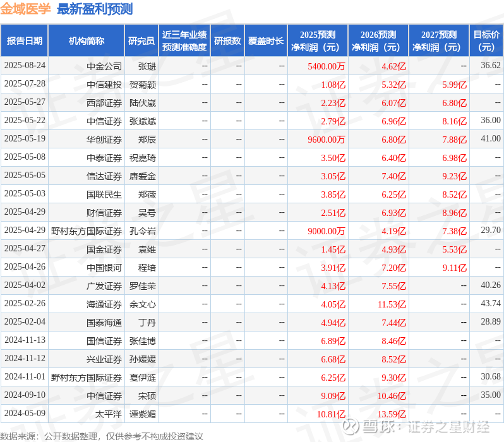Select institution 国金证券
Viewport: 504px width, 442px height.
point(104,249)
